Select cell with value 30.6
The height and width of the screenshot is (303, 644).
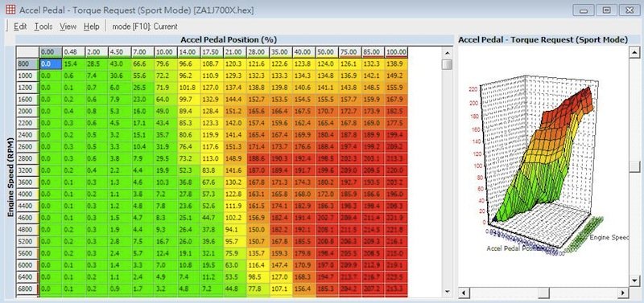[119, 76]
